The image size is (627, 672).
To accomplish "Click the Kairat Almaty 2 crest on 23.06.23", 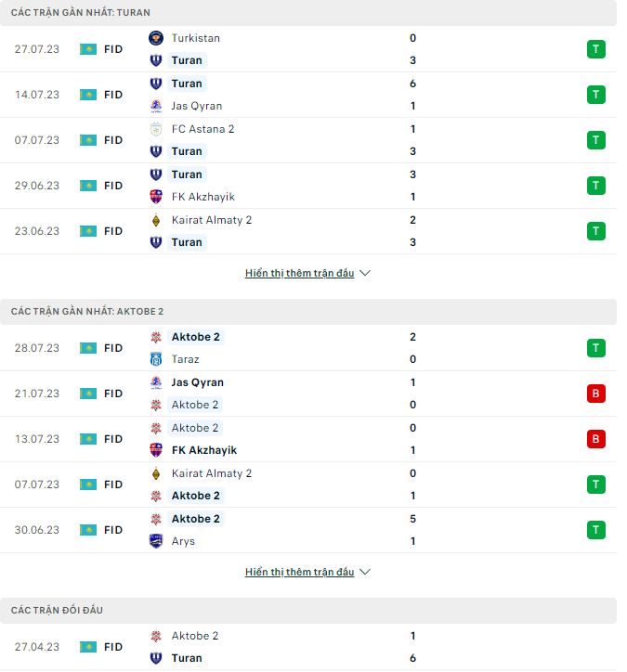I will 156,220.
